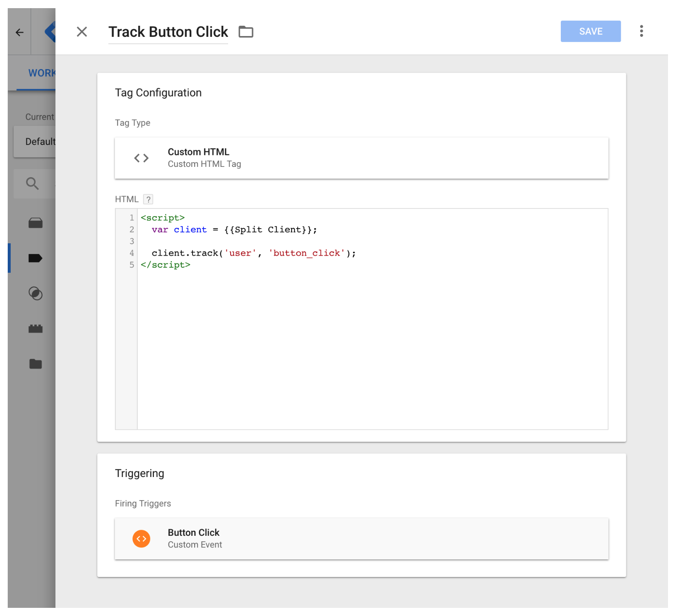The width and height of the screenshot is (674, 616).
Task: Click the Track Button Click tag name field
Action: tap(168, 32)
